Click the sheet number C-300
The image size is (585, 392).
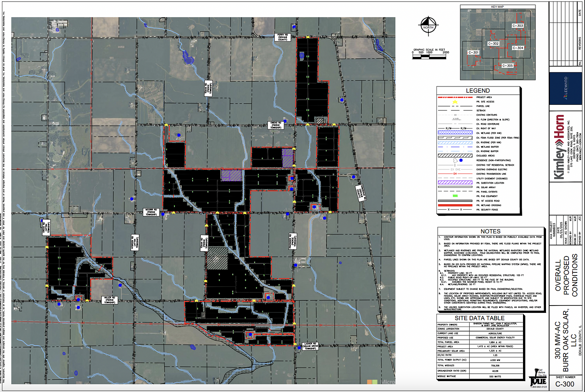click(x=565, y=383)
